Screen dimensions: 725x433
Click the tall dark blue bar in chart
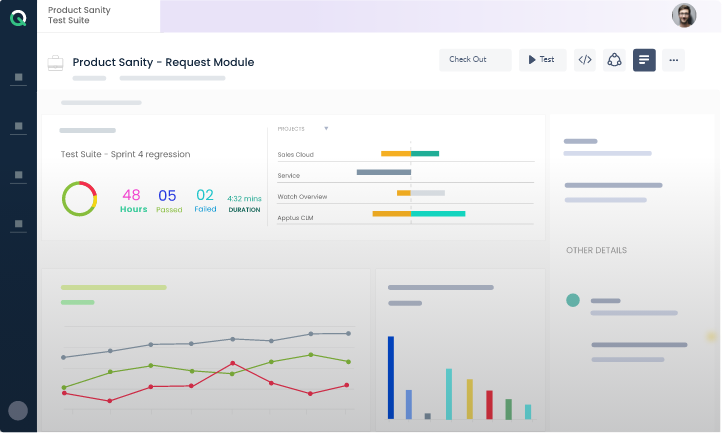click(391, 377)
